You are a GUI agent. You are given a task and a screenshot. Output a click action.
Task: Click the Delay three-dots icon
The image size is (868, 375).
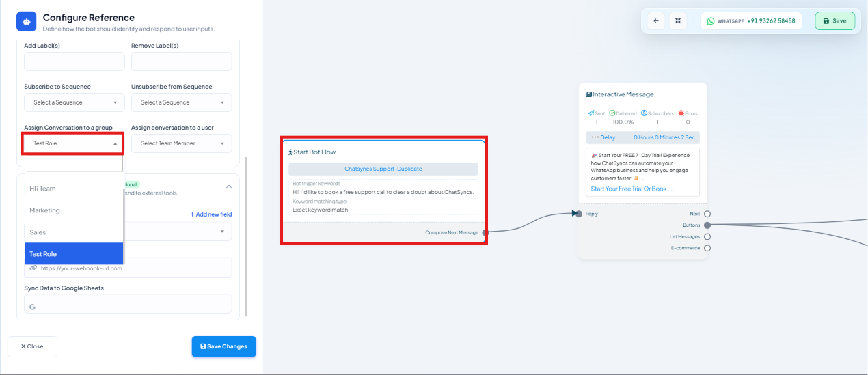(595, 137)
